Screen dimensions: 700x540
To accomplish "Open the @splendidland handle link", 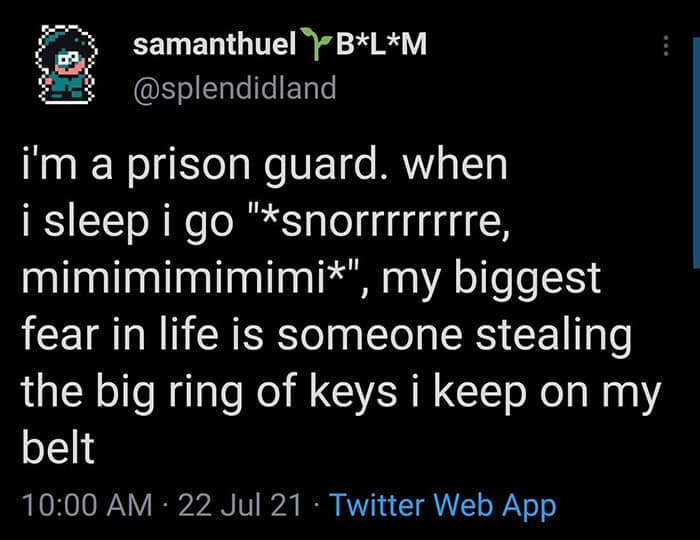I will click(234, 88).
